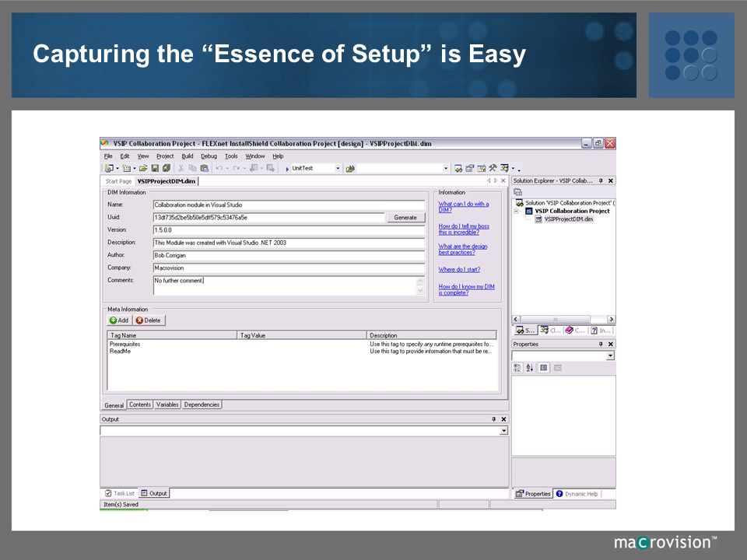The height and width of the screenshot is (560, 747).
Task: Open the Add New Item dropdown arrow
Action: pos(135,169)
